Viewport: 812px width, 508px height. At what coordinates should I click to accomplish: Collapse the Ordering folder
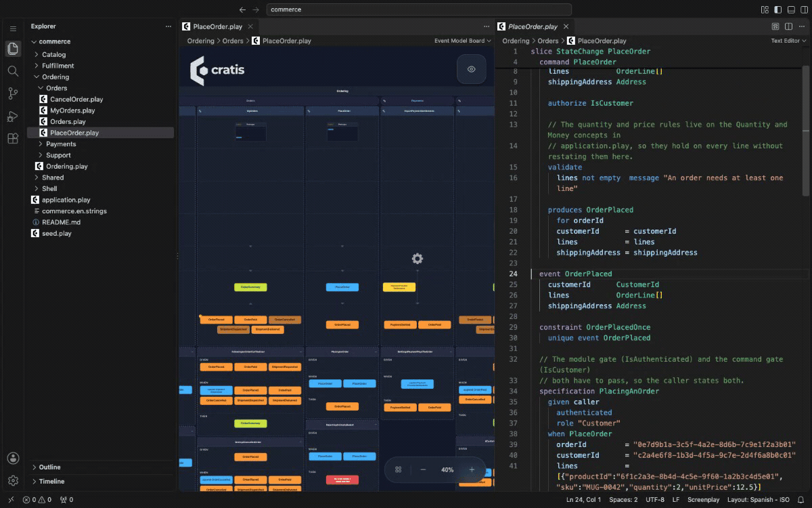(x=100, y=77)
